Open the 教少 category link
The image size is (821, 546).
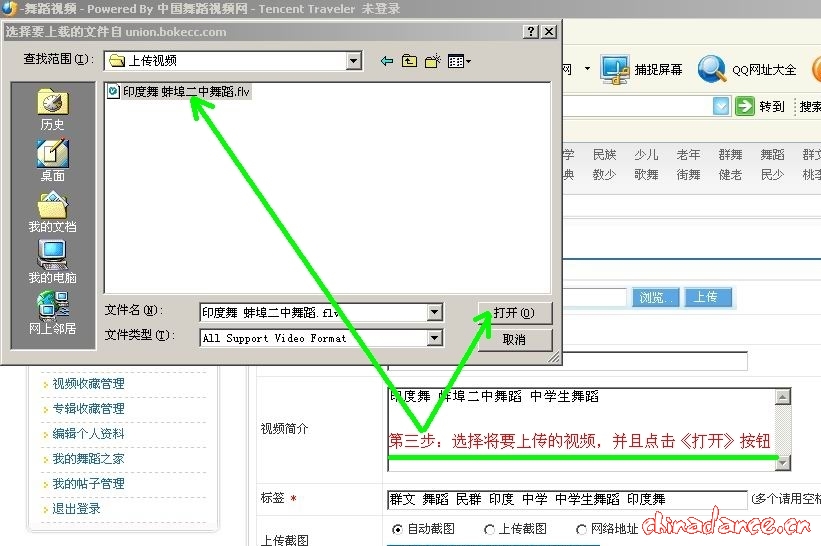click(604, 174)
